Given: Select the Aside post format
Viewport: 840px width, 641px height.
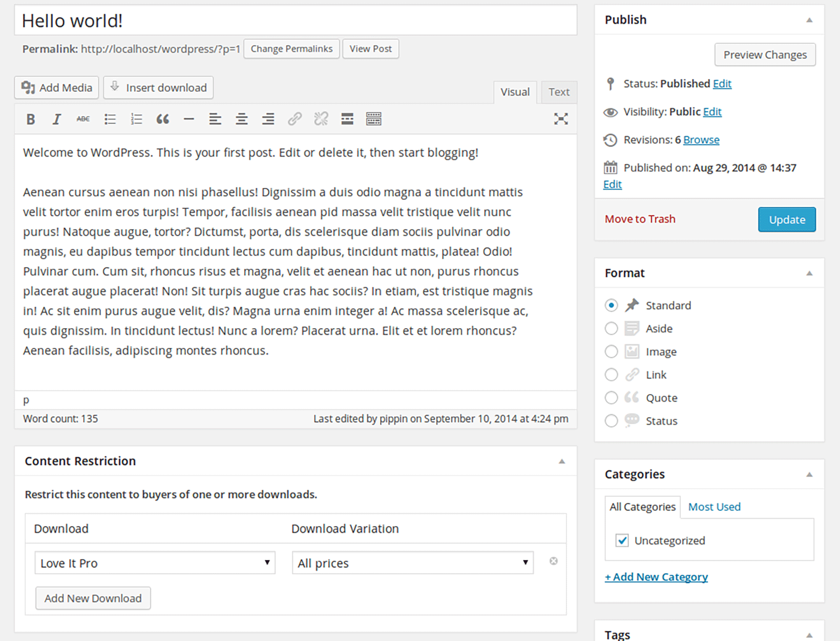Looking at the screenshot, I should tap(611, 328).
